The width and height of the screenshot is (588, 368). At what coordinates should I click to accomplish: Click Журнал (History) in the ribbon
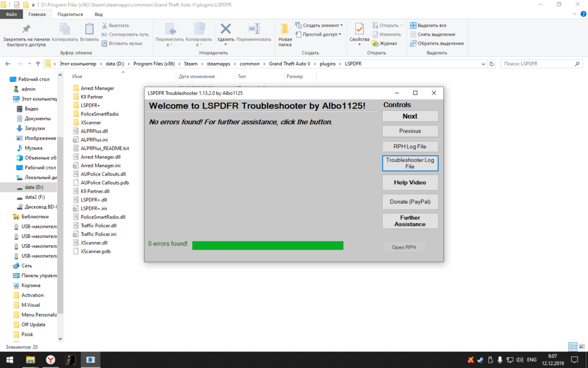coord(385,44)
